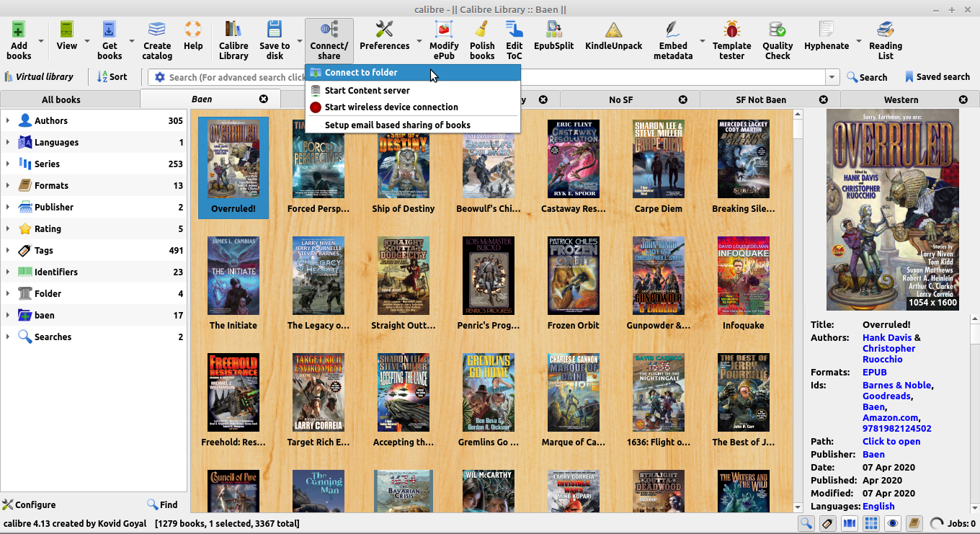Click the Get books download icon
The width and height of the screenshot is (980, 534).
[x=110, y=30]
